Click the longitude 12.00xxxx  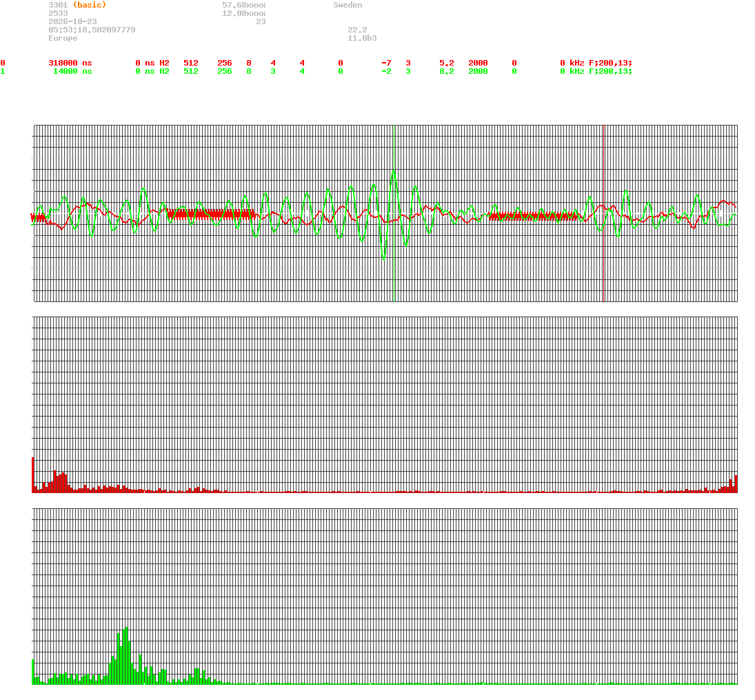(243, 13)
